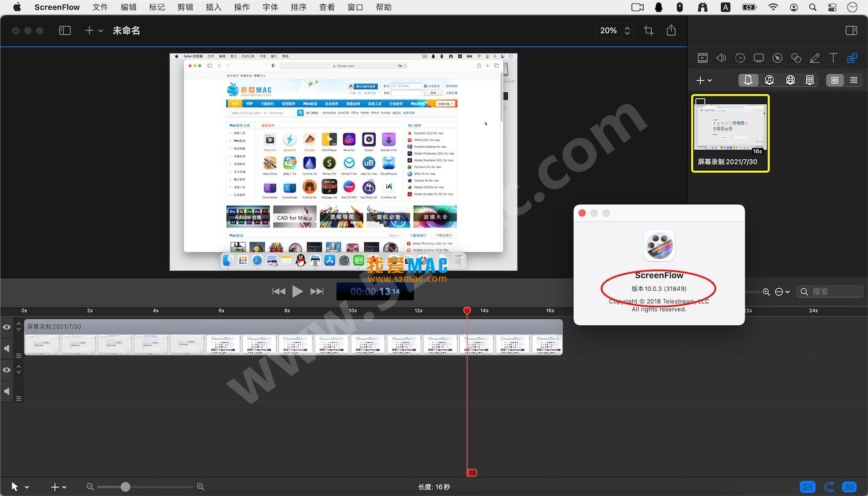Show iTunes music library source
The width and height of the screenshot is (868, 496).
pos(769,80)
